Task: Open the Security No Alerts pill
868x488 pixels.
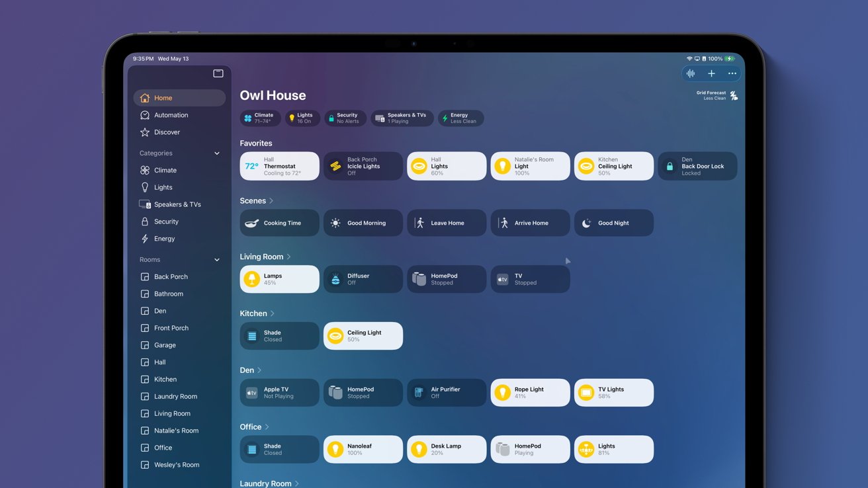Action: [345, 118]
